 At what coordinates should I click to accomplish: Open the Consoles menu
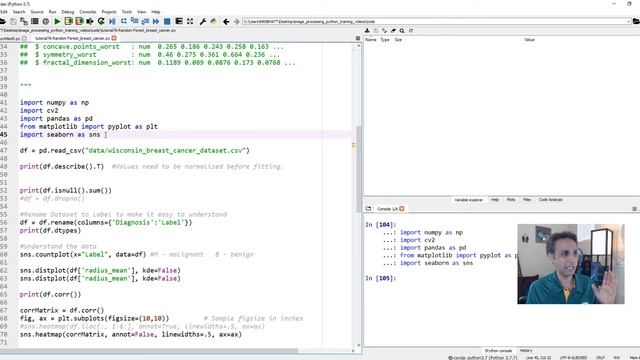click(88, 12)
